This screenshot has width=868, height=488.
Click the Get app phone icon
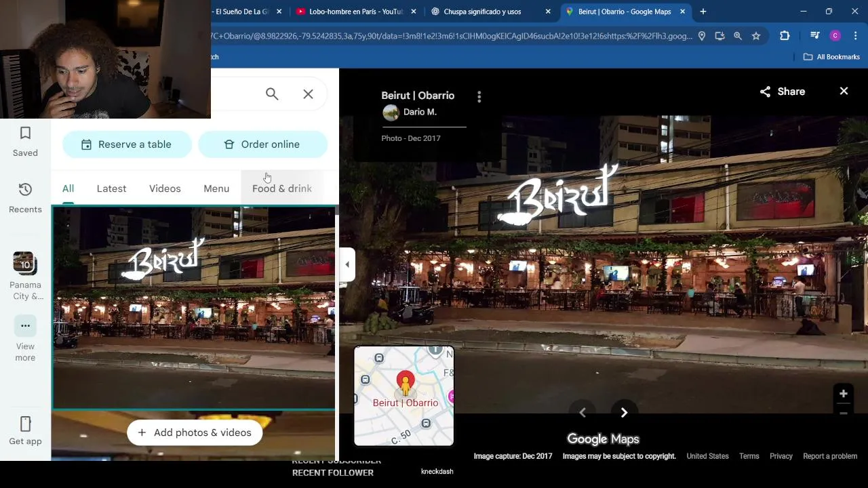[25, 424]
